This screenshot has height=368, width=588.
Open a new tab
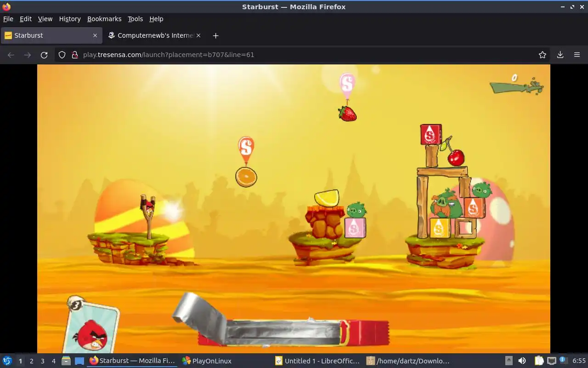tap(215, 35)
